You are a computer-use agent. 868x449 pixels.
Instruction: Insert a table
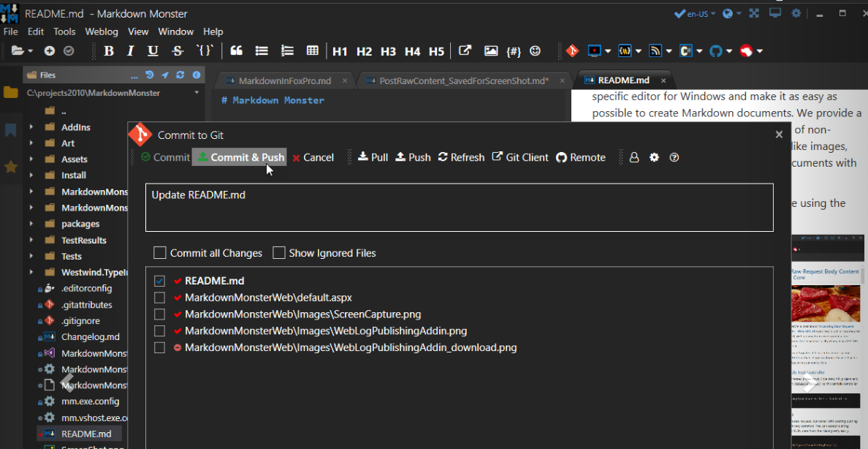pyautogui.click(x=312, y=50)
